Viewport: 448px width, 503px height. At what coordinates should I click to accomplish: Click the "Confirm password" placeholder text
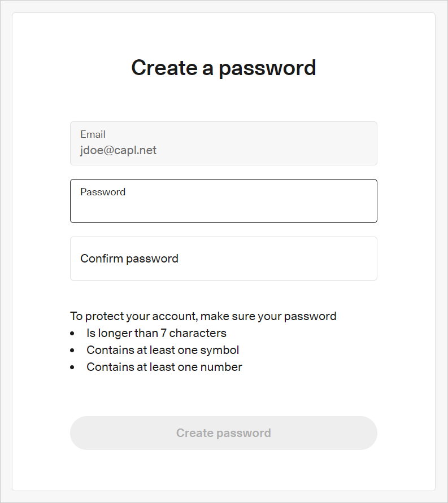pyautogui.click(x=129, y=259)
